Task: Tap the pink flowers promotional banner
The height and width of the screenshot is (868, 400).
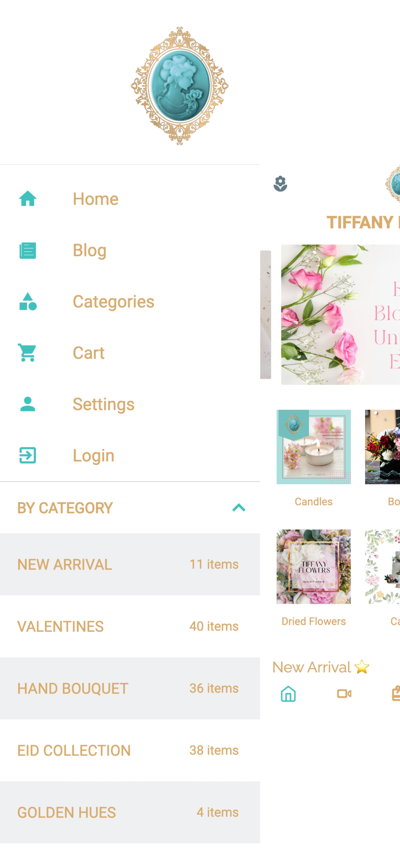Action: 340,315
